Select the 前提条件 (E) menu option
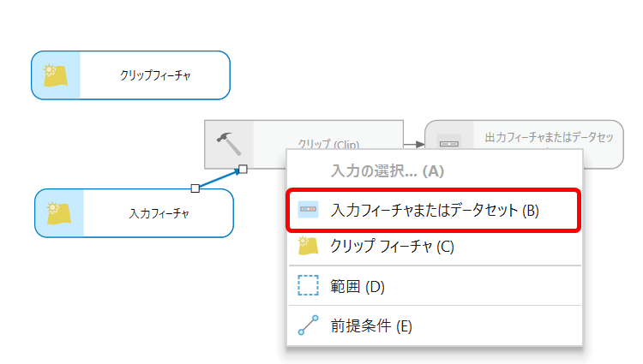Image resolution: width=643 pixels, height=364 pixels. pos(371,325)
